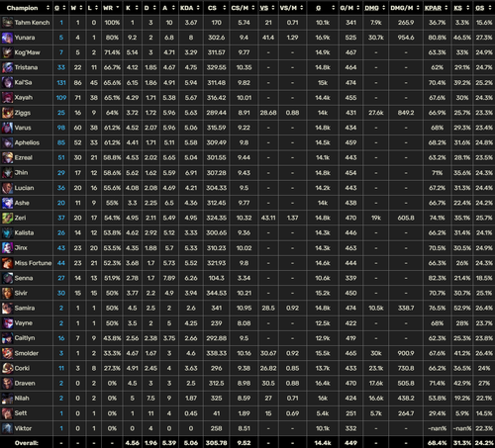
Task: Click Lucian champion portrait icon
Action: (7, 188)
